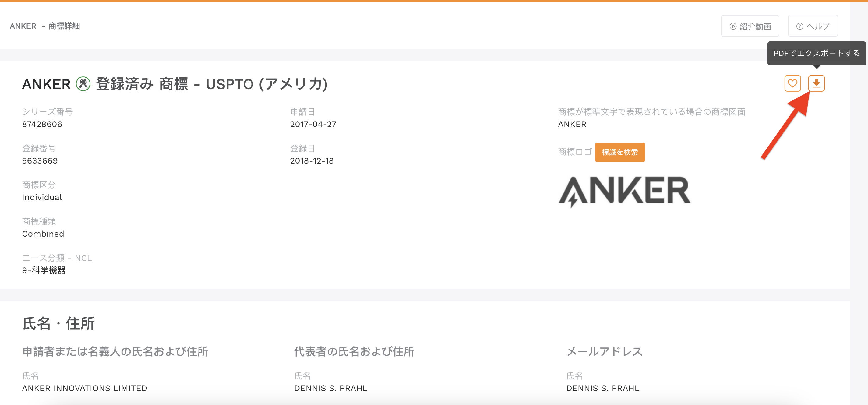Click the PDF export download icon
This screenshot has width=868, height=405.
816,83
